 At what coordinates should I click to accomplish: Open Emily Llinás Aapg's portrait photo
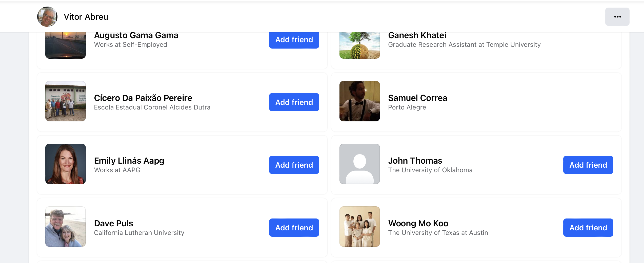coord(66,164)
